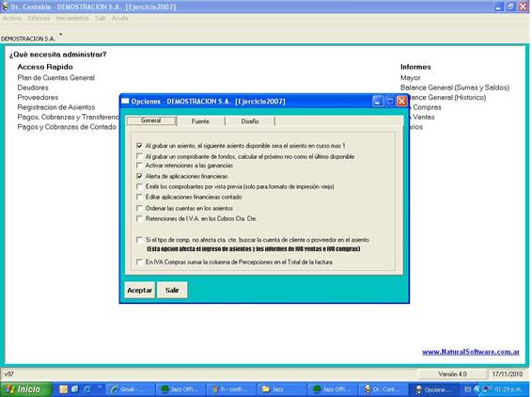
Task: Switch to the Fuente tab
Action: (x=200, y=121)
